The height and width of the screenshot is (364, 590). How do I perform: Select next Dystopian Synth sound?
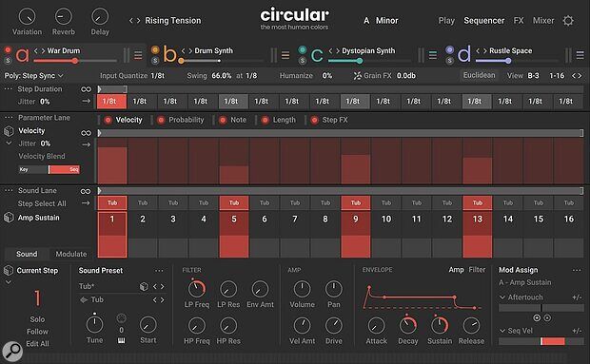[x=338, y=50]
